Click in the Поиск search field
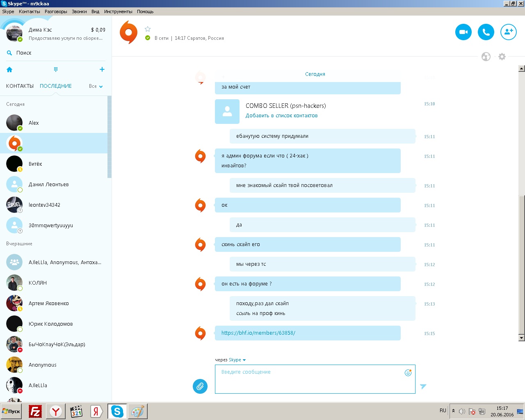This screenshot has height=420, width=525. tap(56, 53)
